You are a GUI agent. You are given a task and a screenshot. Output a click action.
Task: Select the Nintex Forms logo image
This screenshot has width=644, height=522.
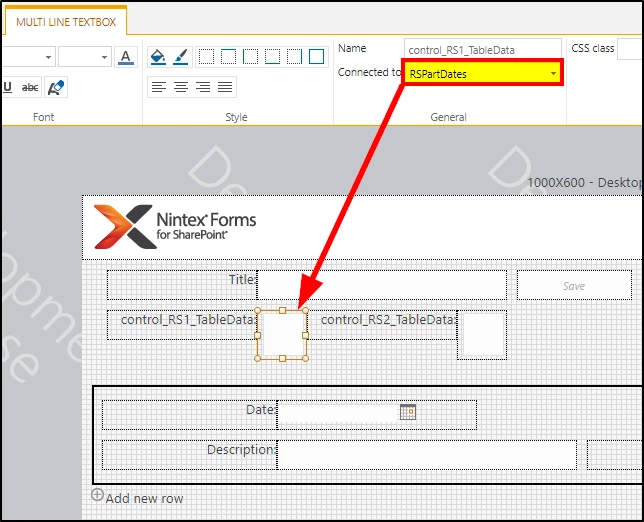coord(175,227)
